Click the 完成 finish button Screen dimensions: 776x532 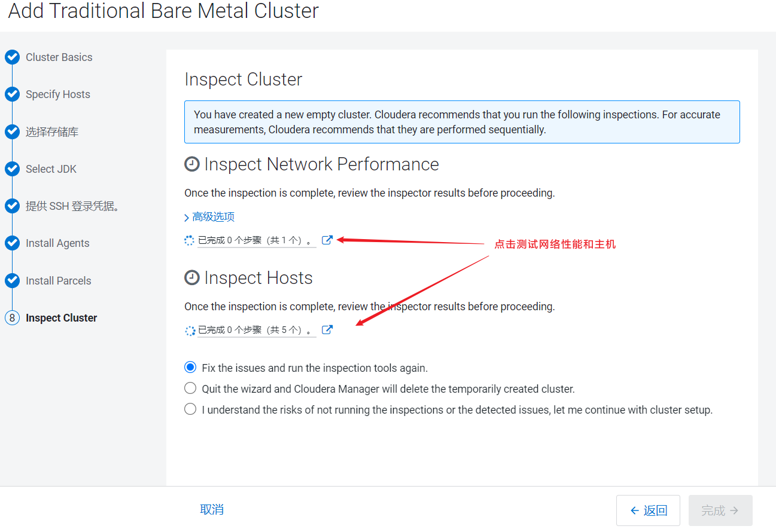click(720, 510)
